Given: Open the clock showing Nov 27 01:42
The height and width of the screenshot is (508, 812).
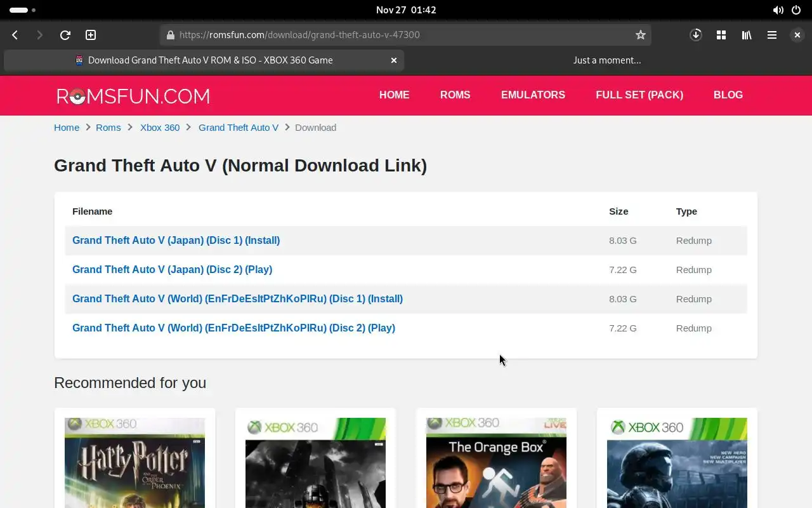Looking at the screenshot, I should point(406,10).
